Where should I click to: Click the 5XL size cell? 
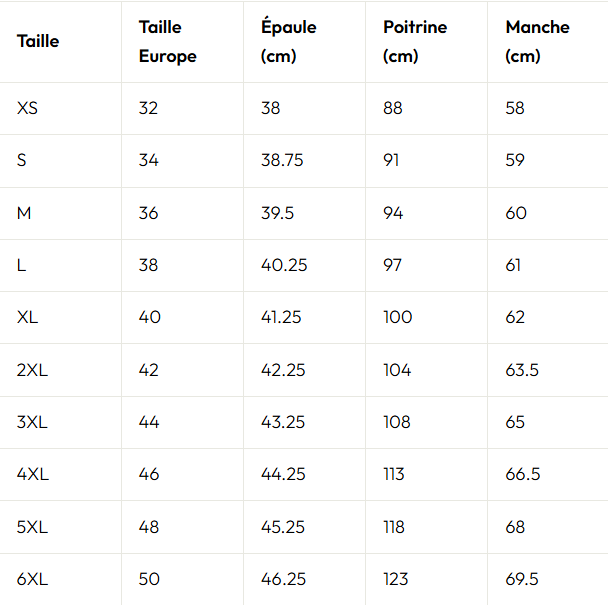coord(32,527)
